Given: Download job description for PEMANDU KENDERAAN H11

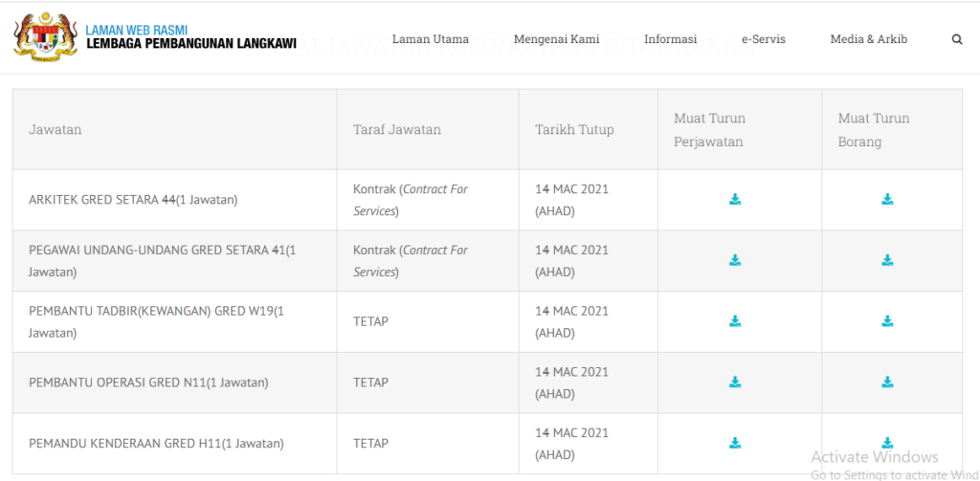Looking at the screenshot, I should [x=735, y=443].
